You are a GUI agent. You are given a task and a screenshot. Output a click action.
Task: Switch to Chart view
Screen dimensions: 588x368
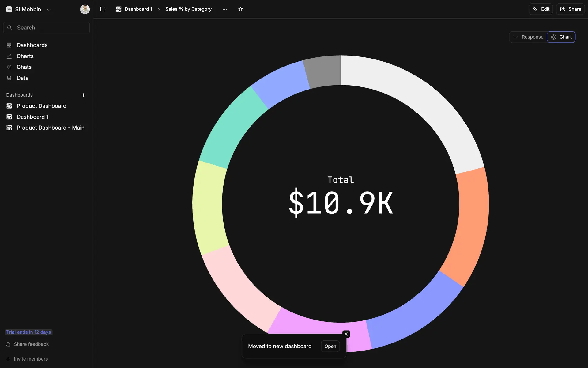[561, 37]
